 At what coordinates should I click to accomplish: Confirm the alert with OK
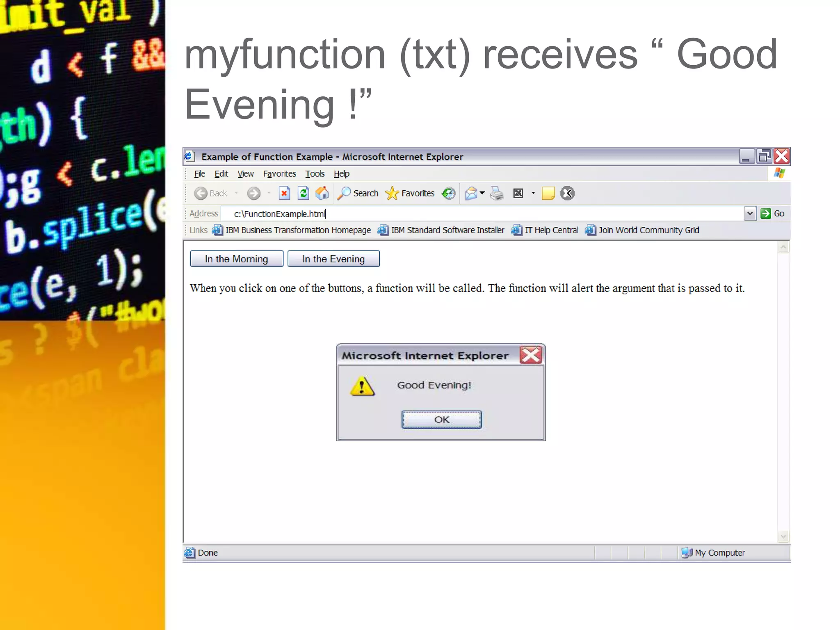(x=442, y=420)
